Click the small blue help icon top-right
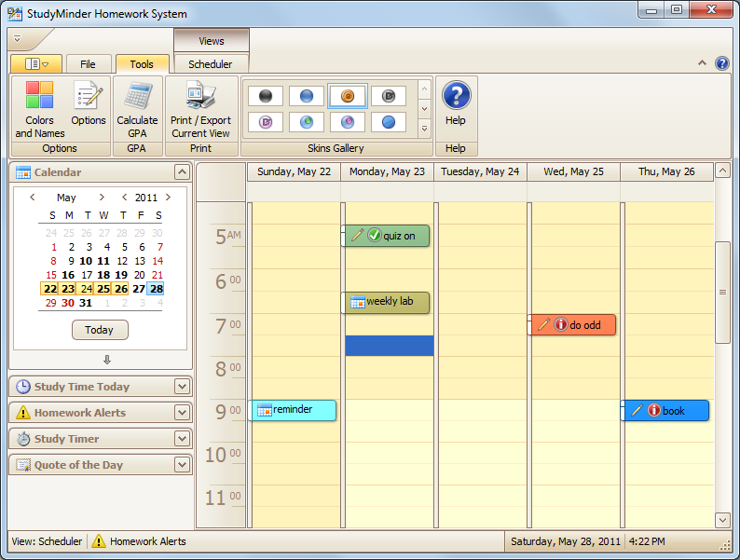 click(x=722, y=63)
